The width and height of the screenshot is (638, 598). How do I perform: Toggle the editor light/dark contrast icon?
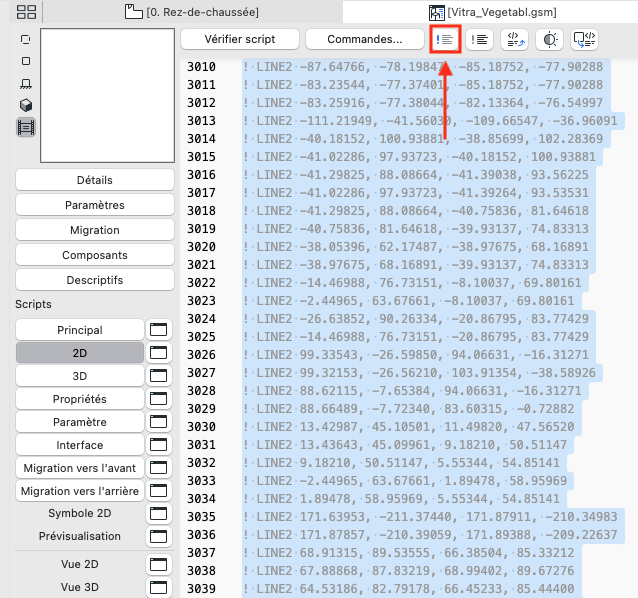tap(550, 39)
